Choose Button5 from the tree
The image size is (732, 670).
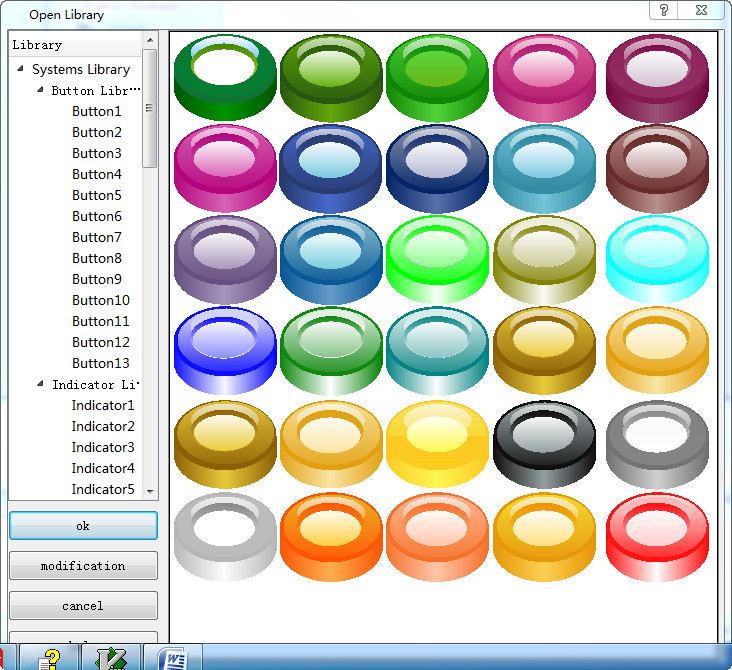tap(97, 195)
